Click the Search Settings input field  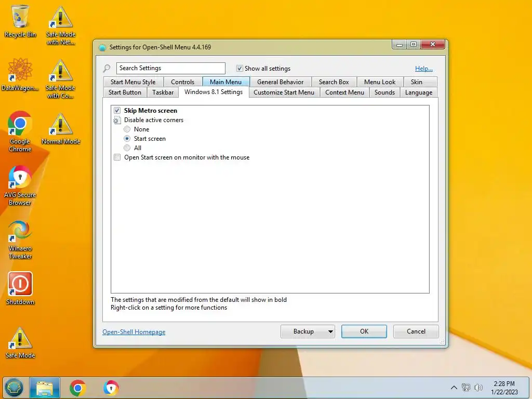point(170,68)
